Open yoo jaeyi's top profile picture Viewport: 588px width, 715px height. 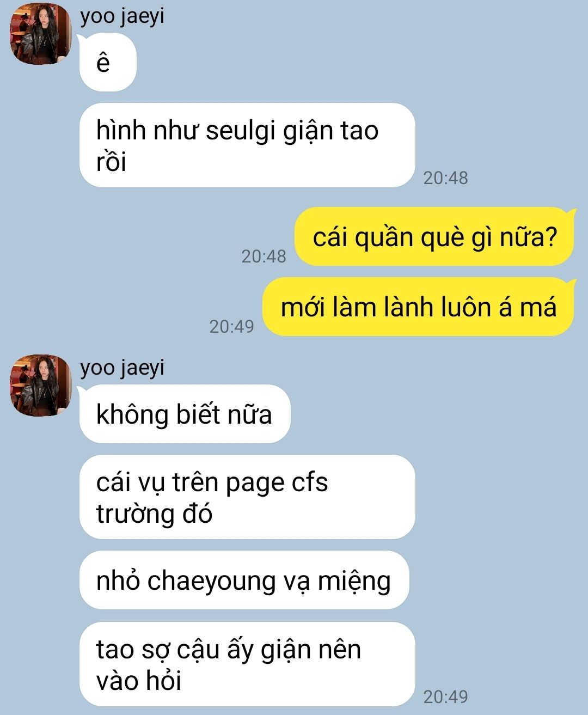coord(41,33)
